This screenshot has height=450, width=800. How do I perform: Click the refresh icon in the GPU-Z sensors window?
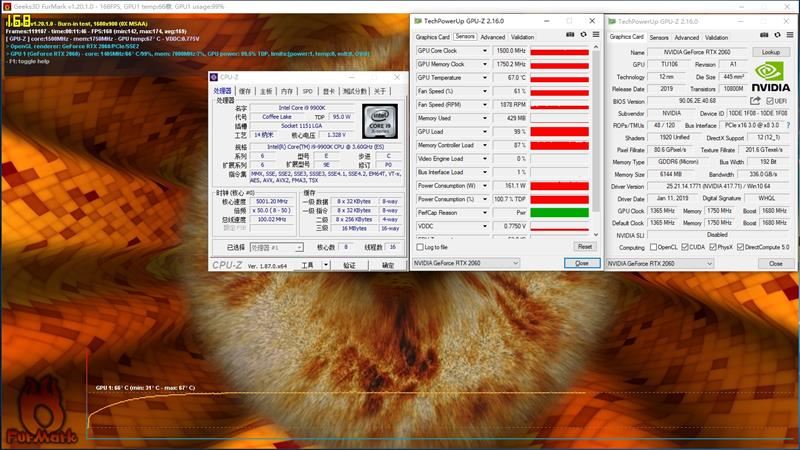click(x=583, y=35)
